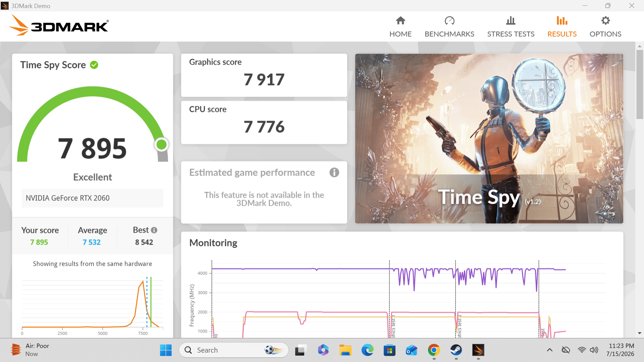Click the Time Spy (v1.2) title
This screenshot has height=362, width=644.
pos(489,197)
